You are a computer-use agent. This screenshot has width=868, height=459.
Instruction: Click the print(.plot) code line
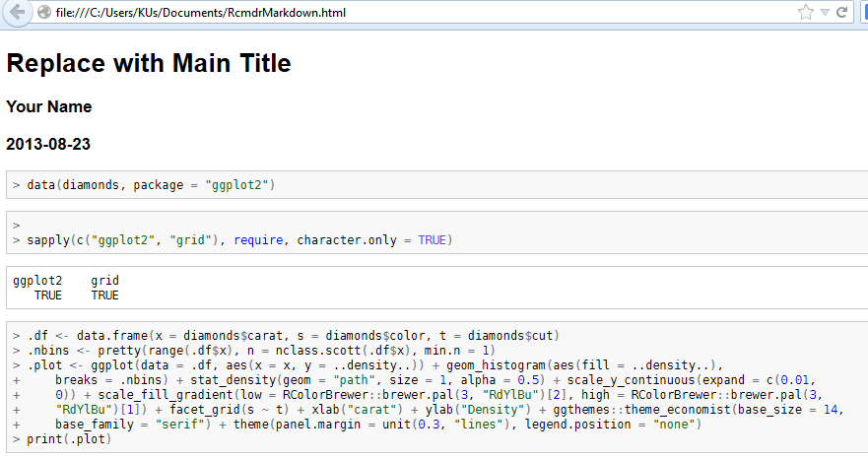(69, 437)
